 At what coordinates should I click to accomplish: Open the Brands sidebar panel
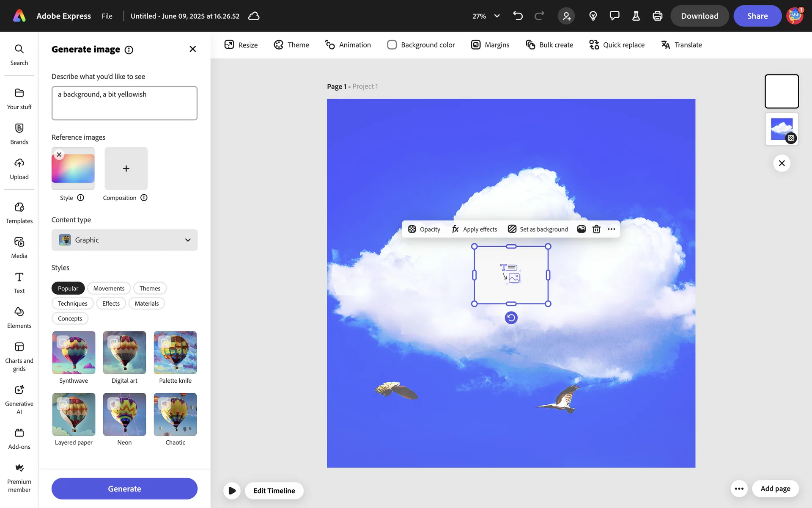coord(19,134)
